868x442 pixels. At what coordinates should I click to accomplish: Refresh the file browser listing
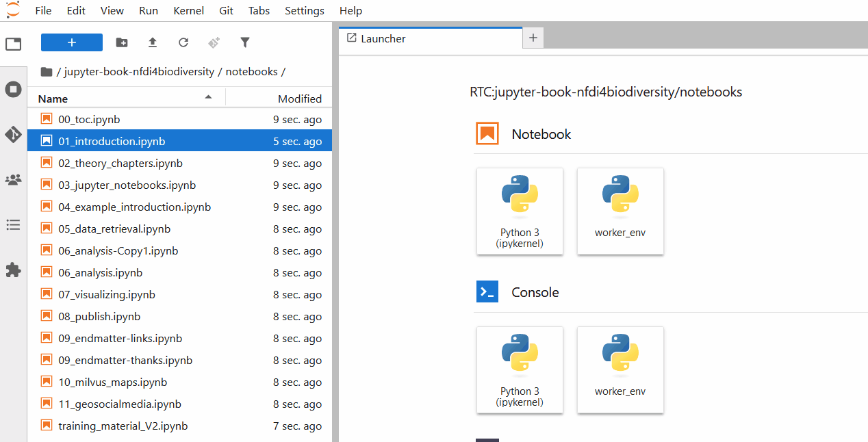[x=183, y=42]
